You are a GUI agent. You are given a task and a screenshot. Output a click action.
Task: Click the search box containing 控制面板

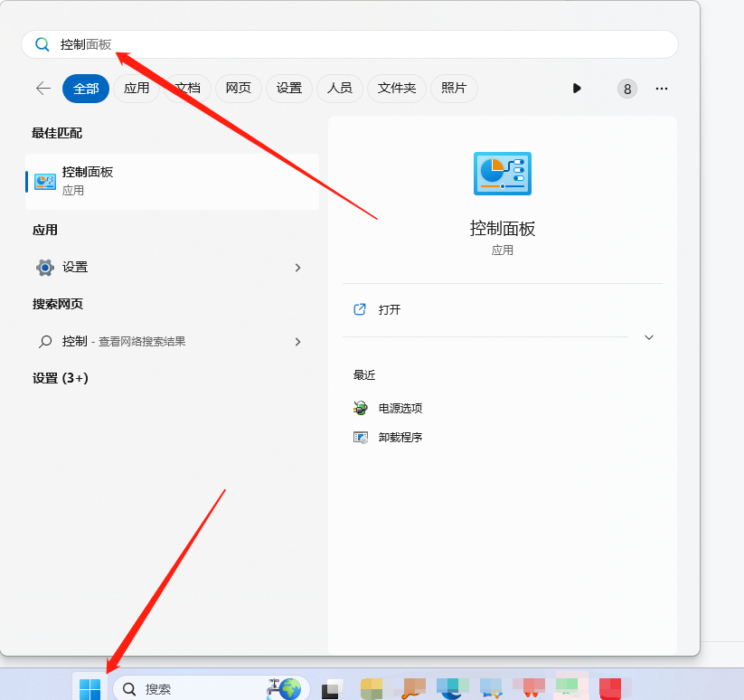pyautogui.click(x=350, y=44)
